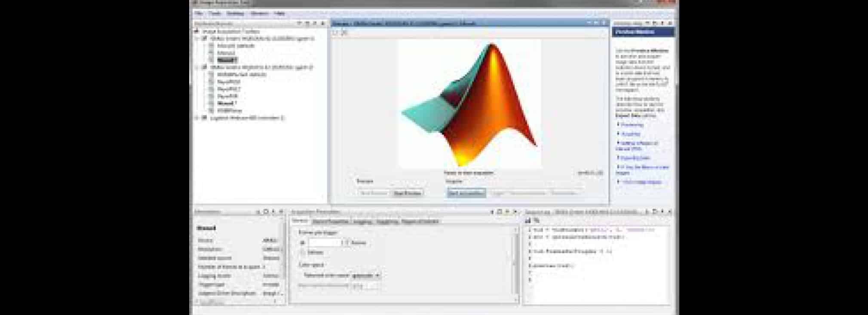
Task: Click the first icon in the Preview toolbar
Action: pyautogui.click(x=336, y=33)
